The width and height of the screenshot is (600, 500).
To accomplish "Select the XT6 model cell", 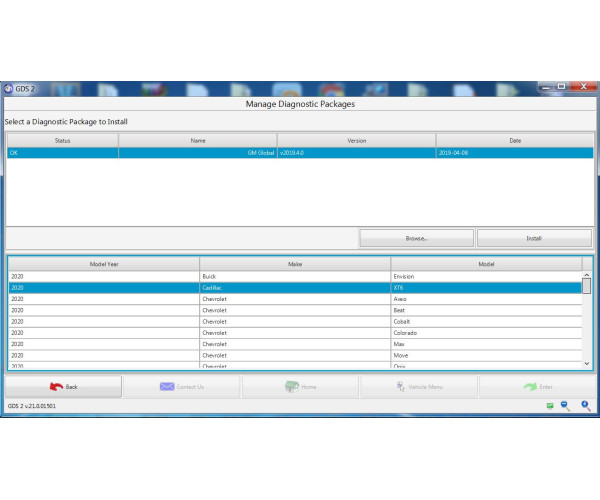I will tap(486, 288).
